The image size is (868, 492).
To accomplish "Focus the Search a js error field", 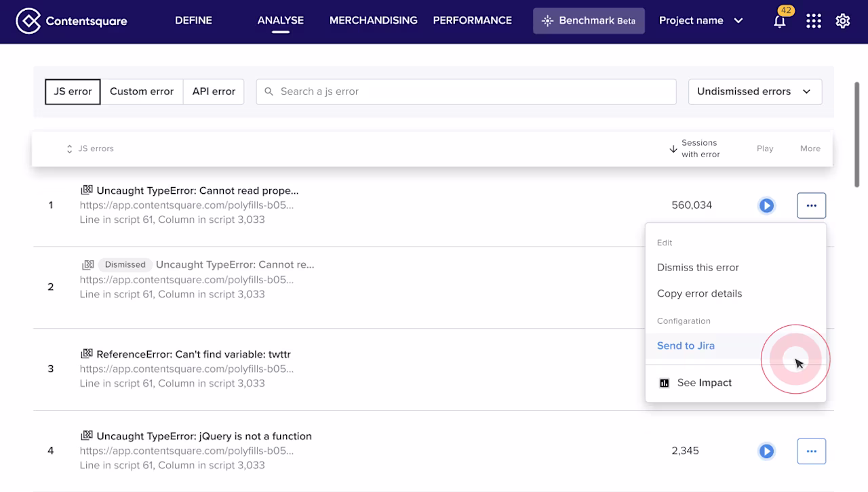I will (x=466, y=91).
